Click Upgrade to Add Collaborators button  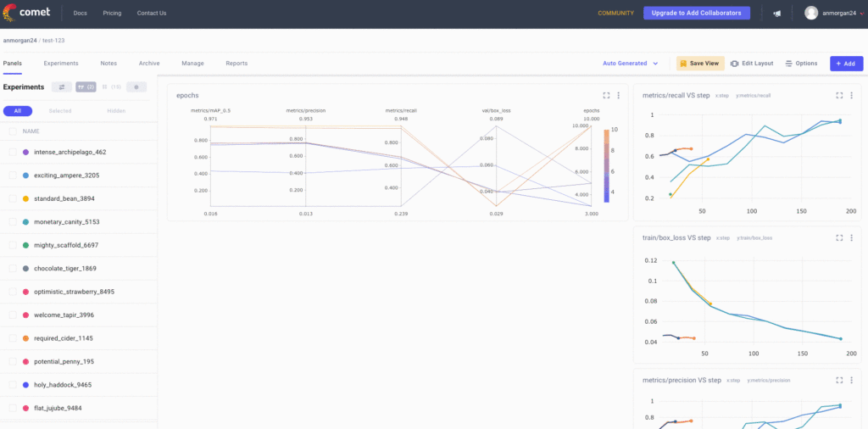697,13
